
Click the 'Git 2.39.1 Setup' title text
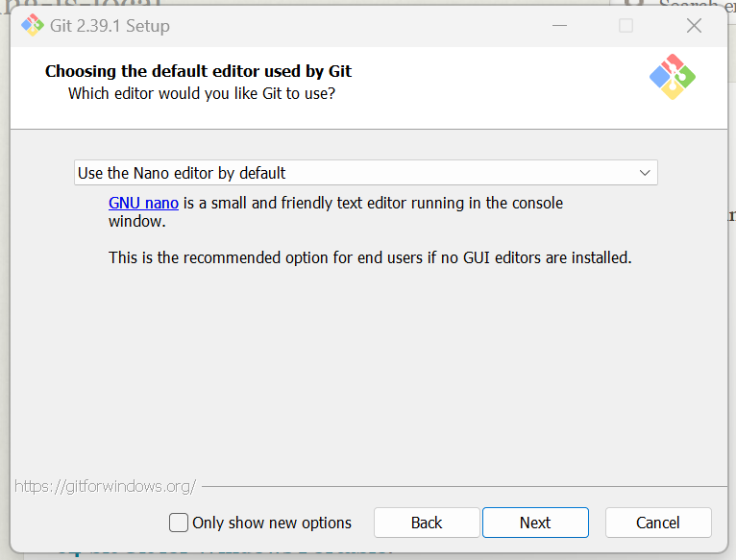click(x=110, y=26)
